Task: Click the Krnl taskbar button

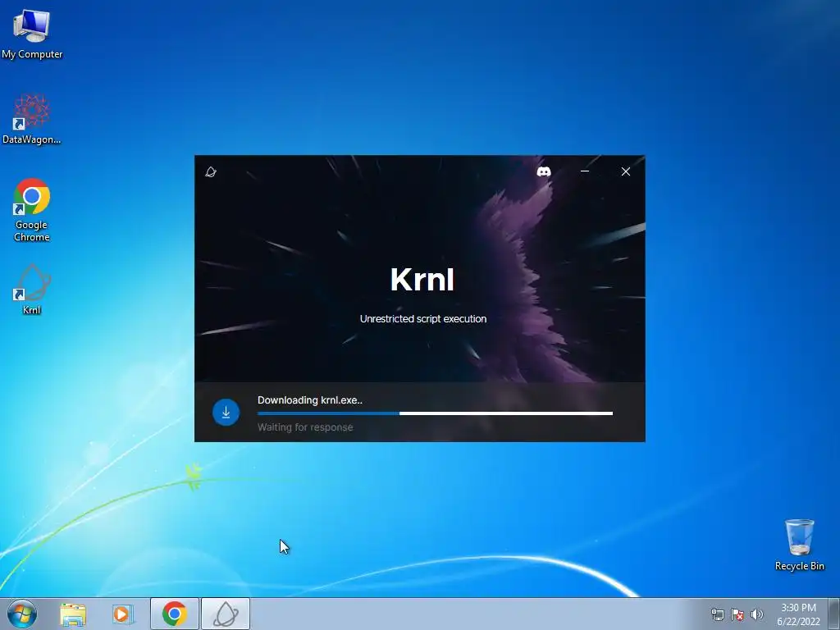Action: [226, 614]
